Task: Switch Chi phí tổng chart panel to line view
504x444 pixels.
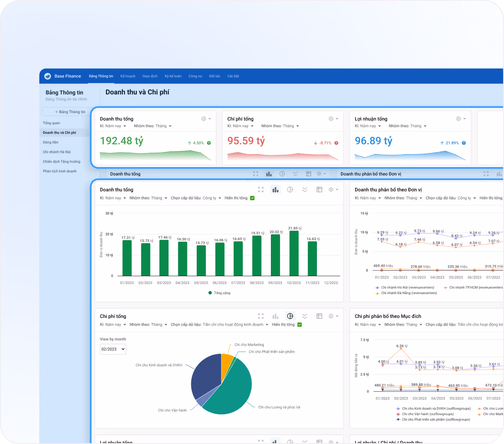Action: point(305,316)
